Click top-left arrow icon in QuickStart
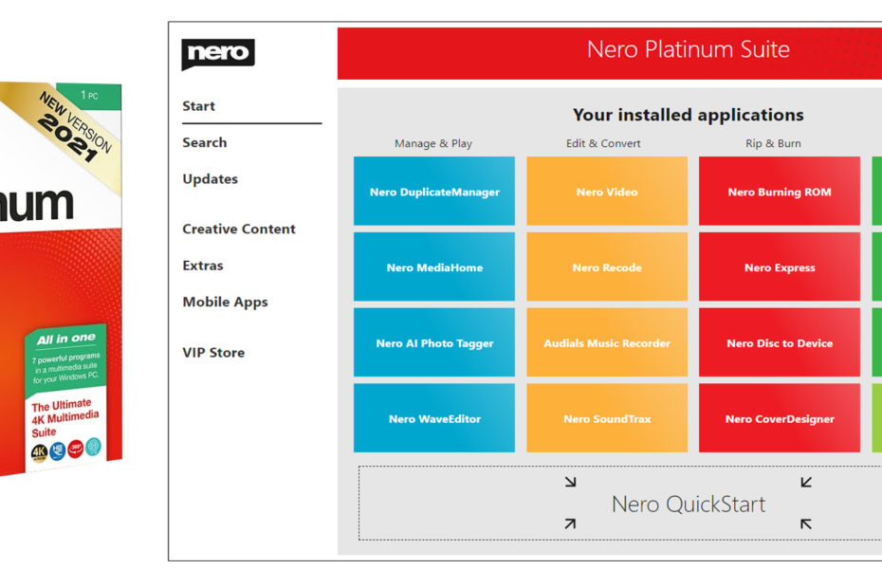Viewport: 882px width, 588px height. point(570,482)
